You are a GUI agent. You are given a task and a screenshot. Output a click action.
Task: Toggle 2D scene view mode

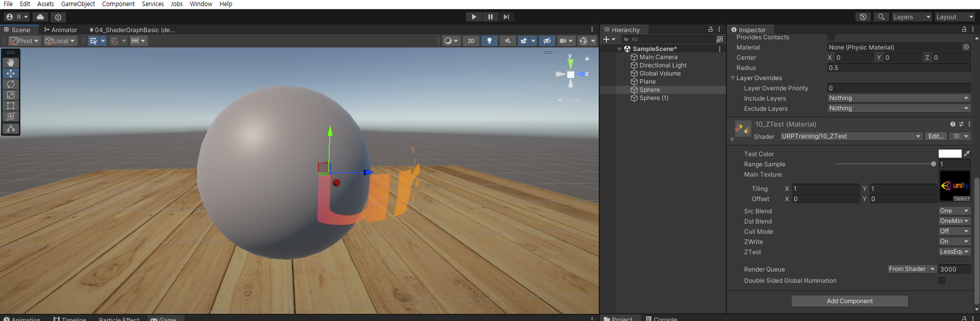click(x=471, y=41)
